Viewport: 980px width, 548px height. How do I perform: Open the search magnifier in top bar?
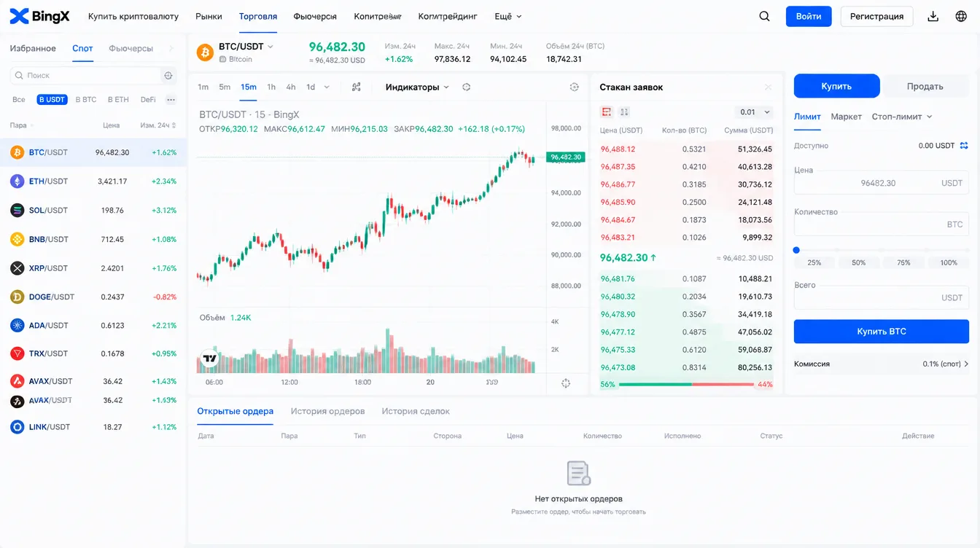point(764,16)
